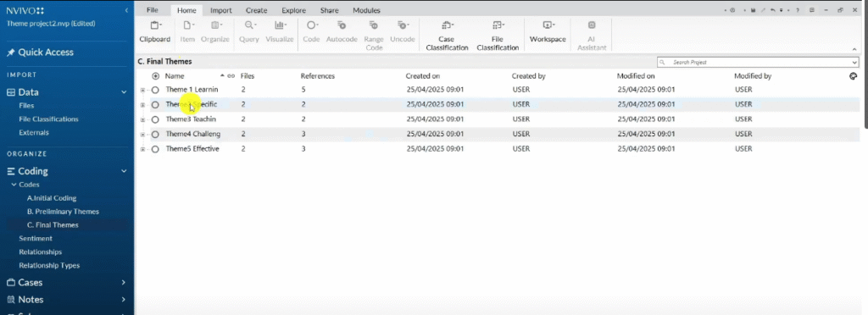
Task: Click the plus circle icon in list header
Action: pos(156,76)
